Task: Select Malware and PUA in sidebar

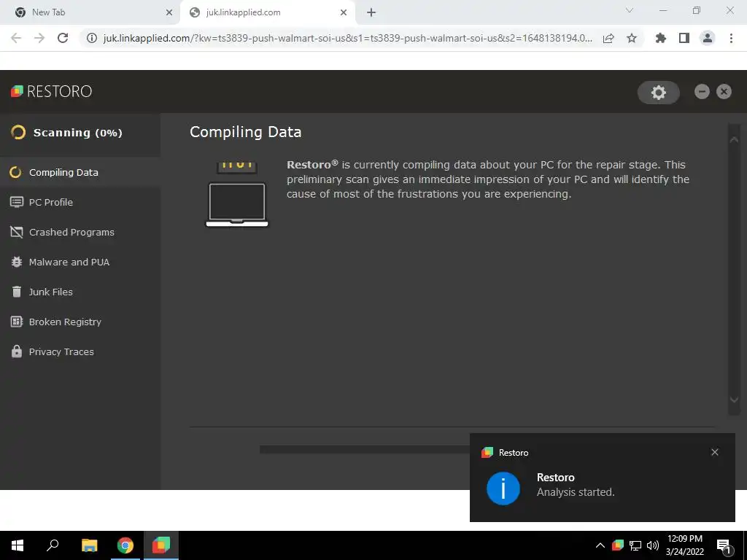Action: click(80, 262)
